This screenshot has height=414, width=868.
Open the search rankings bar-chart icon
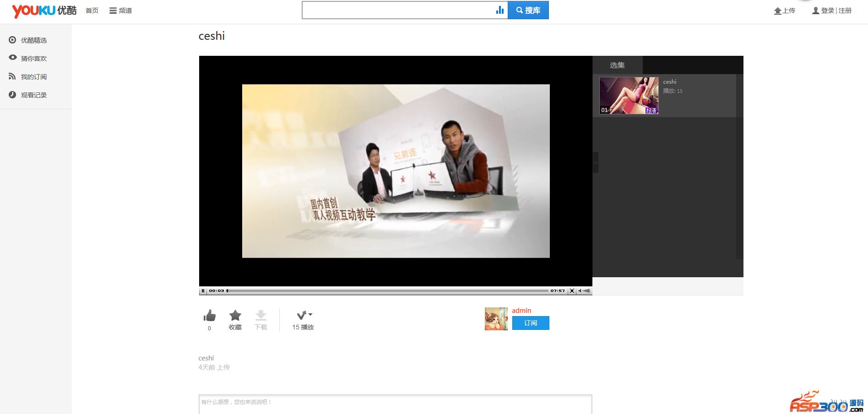[500, 10]
